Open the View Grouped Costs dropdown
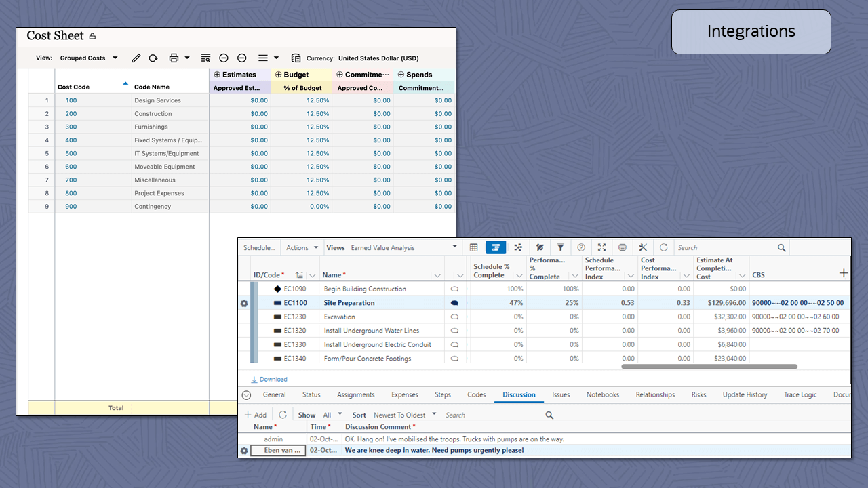868x488 pixels. (x=89, y=58)
